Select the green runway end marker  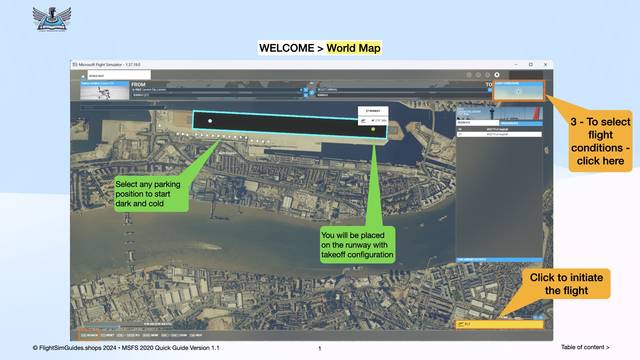(x=373, y=129)
